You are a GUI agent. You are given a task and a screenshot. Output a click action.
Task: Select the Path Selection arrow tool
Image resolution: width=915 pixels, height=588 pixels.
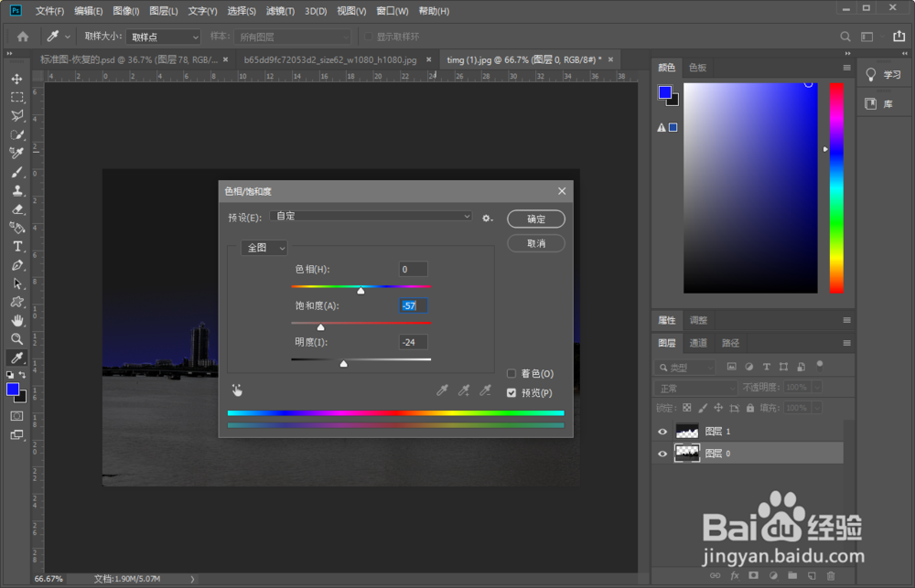coord(16,283)
